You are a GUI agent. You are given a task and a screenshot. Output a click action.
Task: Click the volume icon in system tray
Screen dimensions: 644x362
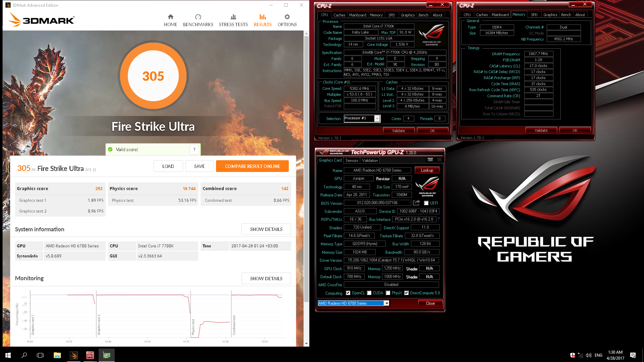[x=589, y=355]
